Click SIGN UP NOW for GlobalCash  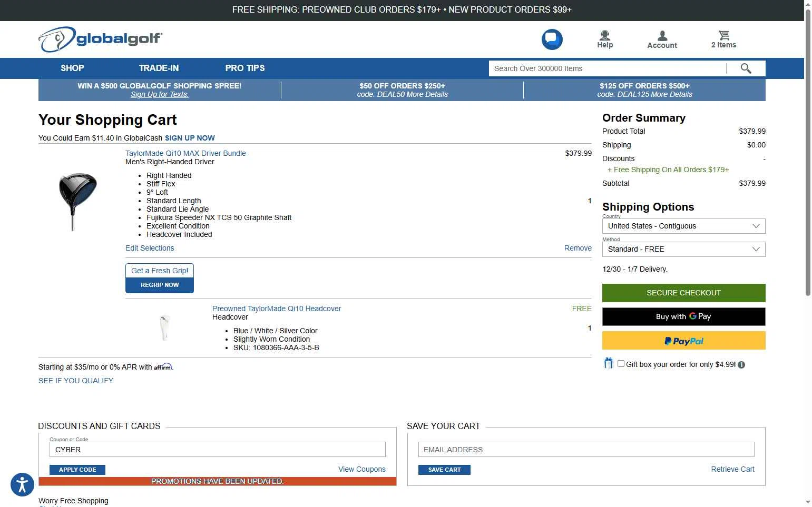coord(190,138)
